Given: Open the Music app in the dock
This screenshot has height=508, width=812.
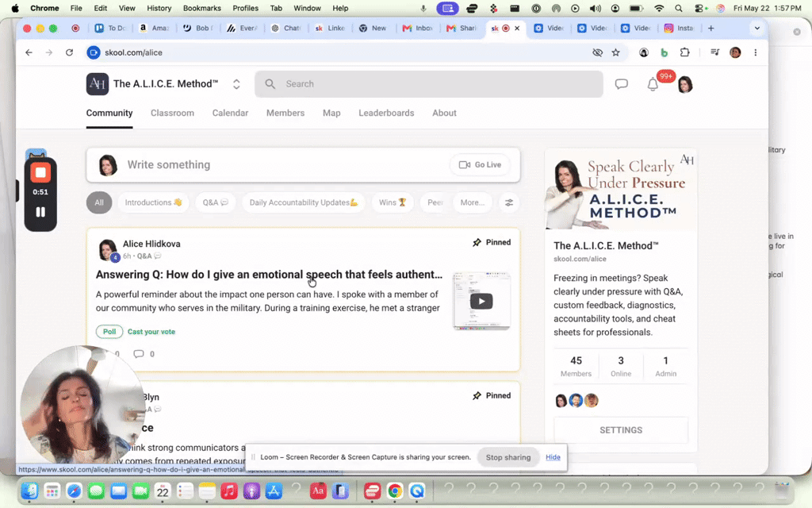Looking at the screenshot, I should coord(229,491).
